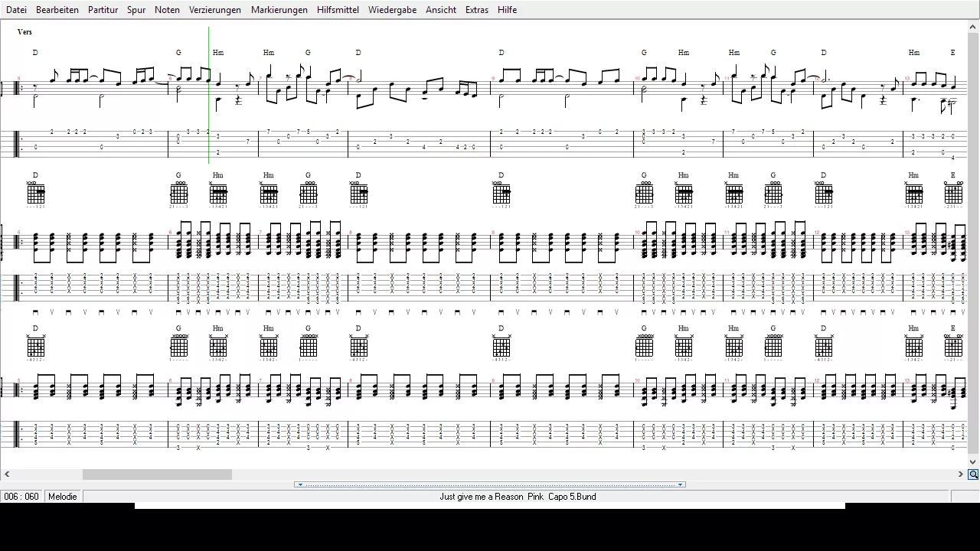Click the zoom magnifier icon at scrollbar corner

point(973,474)
